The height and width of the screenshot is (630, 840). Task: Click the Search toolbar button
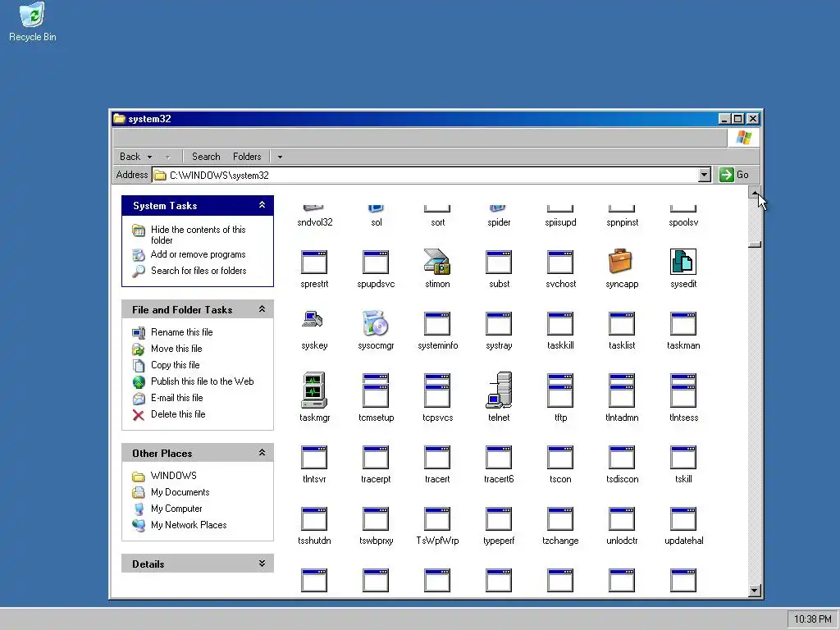(x=206, y=157)
